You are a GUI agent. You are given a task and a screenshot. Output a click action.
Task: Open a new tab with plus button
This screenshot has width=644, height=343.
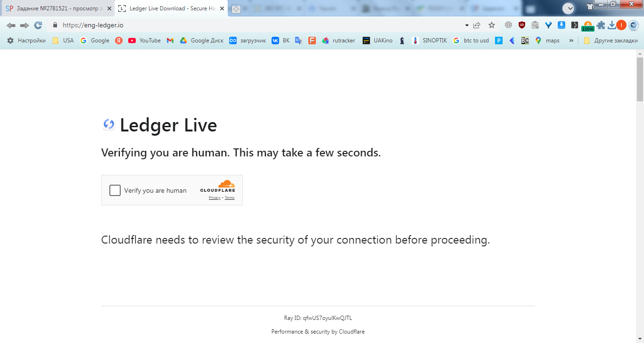(x=236, y=9)
